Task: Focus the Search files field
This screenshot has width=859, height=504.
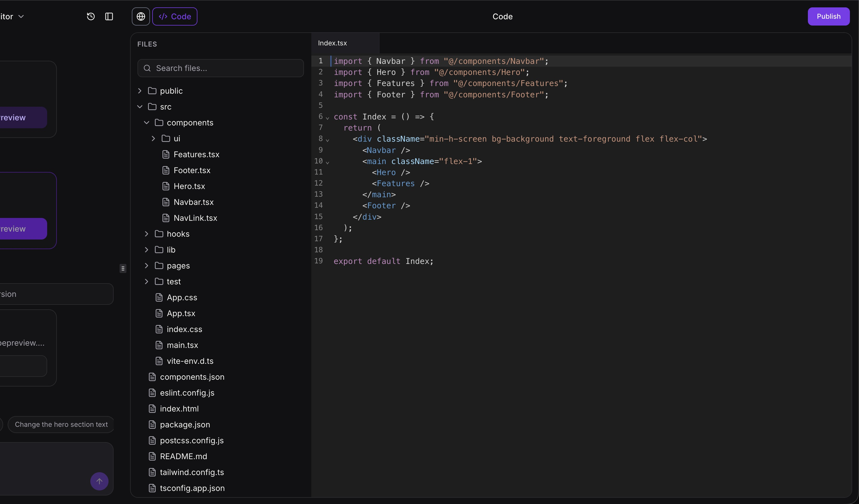Action: (220, 68)
